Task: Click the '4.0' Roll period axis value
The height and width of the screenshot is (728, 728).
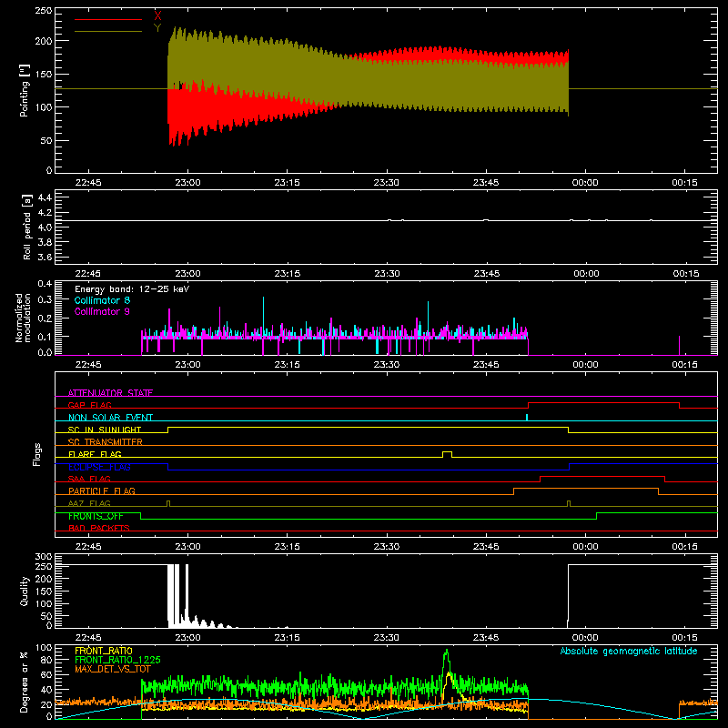Action: tap(45, 227)
